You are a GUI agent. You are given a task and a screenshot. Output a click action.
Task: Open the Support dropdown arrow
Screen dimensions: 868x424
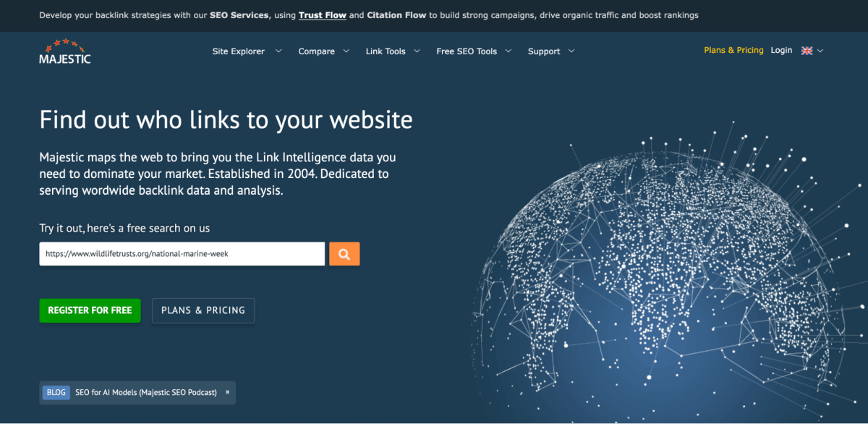(571, 51)
